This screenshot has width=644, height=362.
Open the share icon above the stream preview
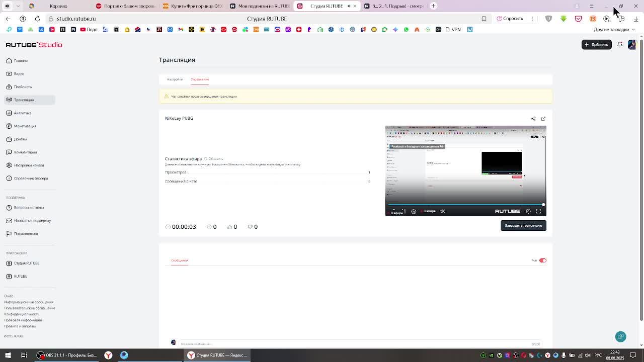[x=533, y=119]
